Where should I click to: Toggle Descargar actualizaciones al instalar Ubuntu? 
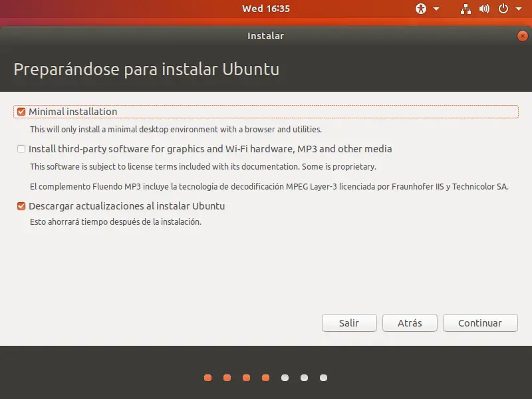pyautogui.click(x=21, y=206)
